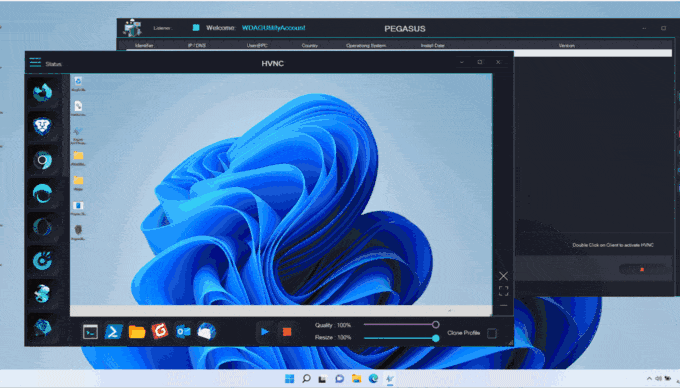The image size is (680, 388).
Task: Adjust the Quality slider handle
Action: click(x=435, y=325)
